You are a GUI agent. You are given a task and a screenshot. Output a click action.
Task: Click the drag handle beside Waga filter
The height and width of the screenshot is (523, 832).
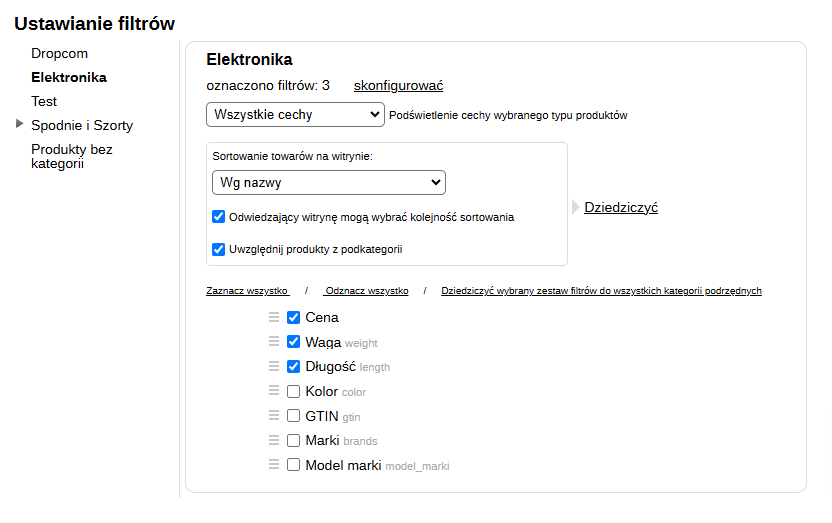click(x=273, y=342)
